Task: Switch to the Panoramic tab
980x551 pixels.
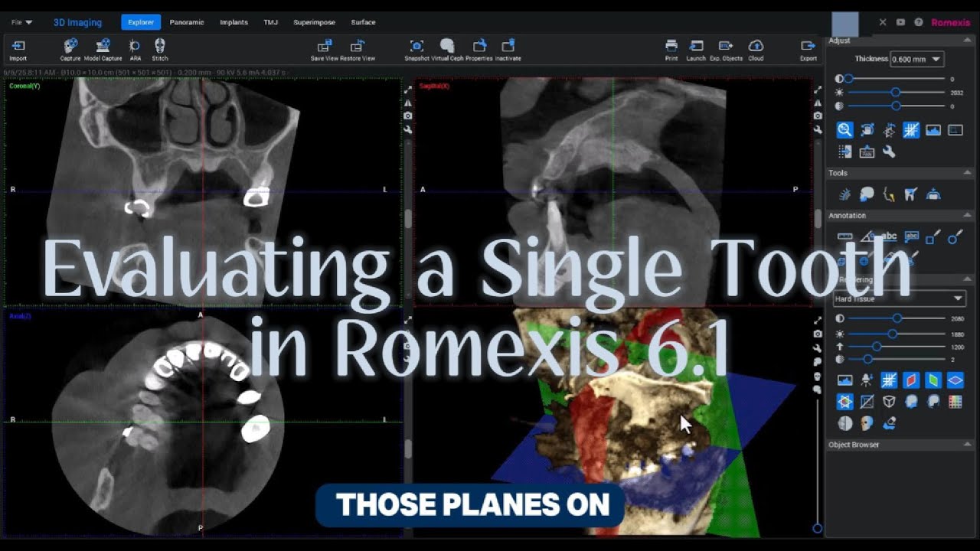Action: (187, 22)
